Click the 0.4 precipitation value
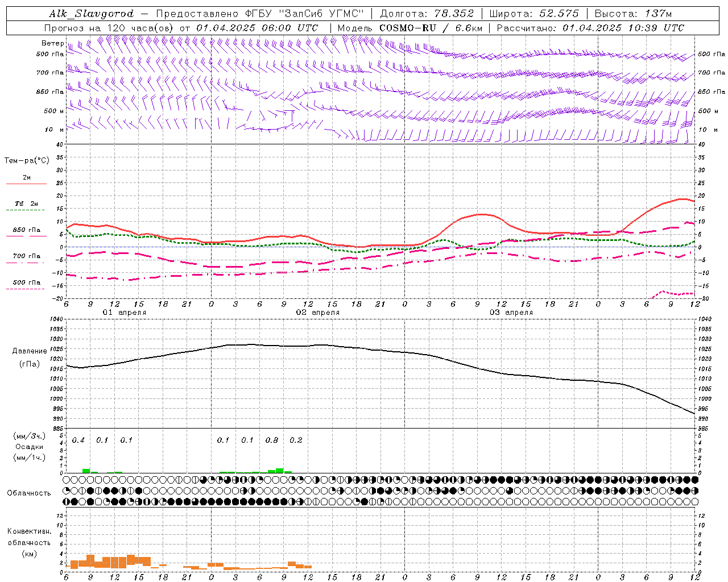 tap(78, 440)
